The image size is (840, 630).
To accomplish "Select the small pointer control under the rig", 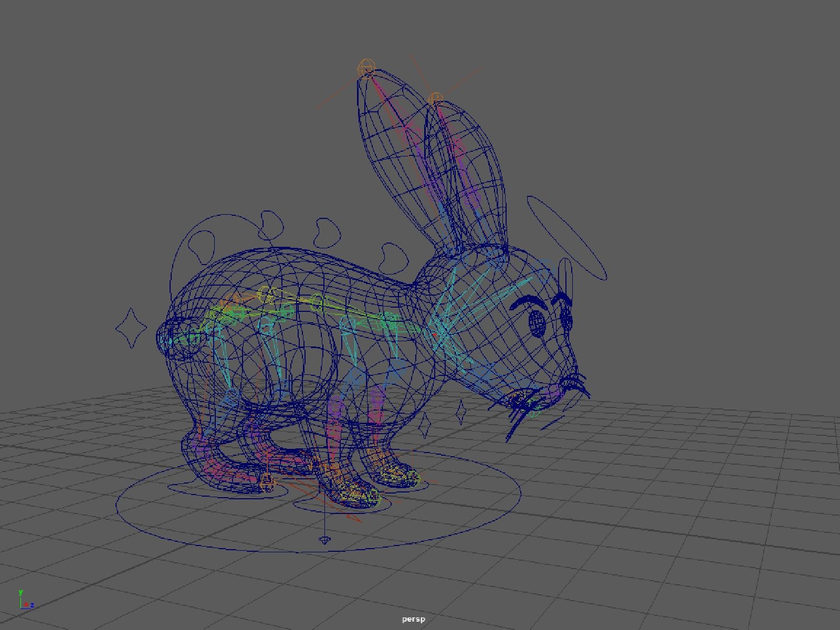I will [325, 539].
